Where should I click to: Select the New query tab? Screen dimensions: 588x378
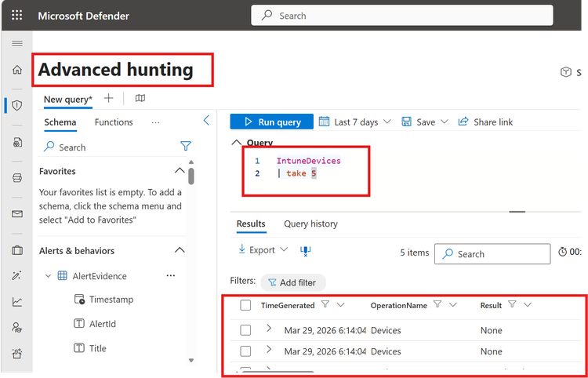pos(68,100)
